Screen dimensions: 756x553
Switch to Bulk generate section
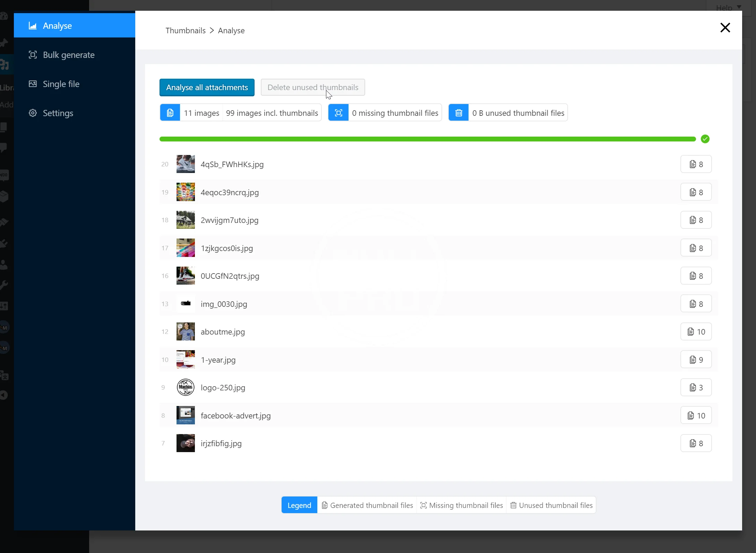click(x=68, y=55)
